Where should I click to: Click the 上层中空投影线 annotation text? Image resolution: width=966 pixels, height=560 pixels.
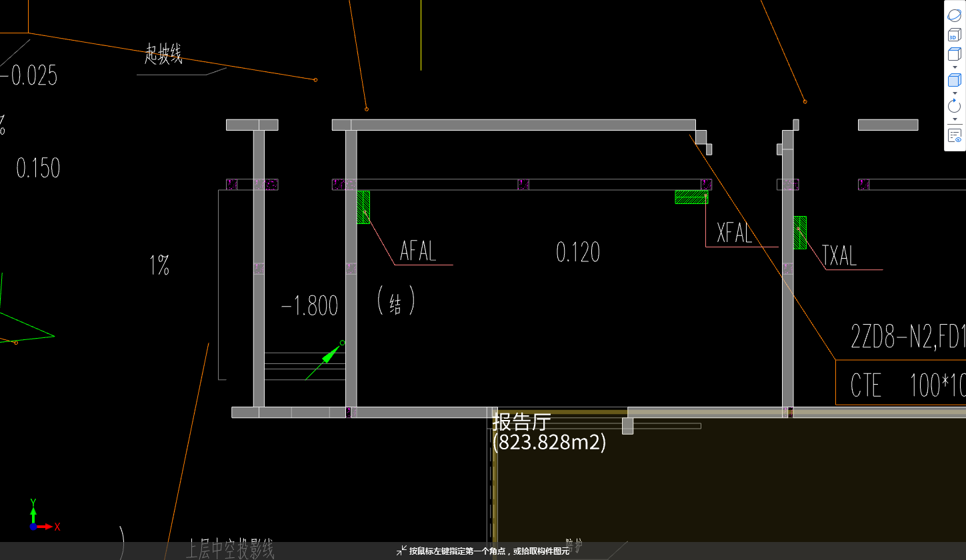click(x=230, y=550)
